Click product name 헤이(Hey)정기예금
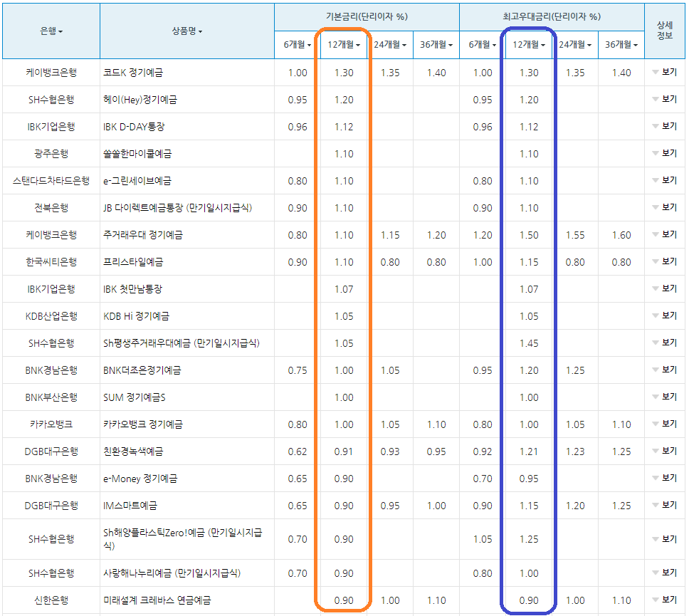This screenshot has width=689, height=616. pos(140,100)
